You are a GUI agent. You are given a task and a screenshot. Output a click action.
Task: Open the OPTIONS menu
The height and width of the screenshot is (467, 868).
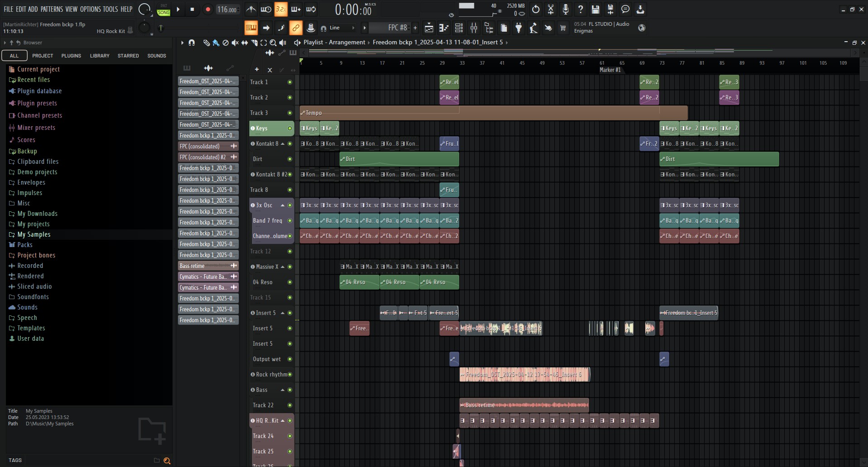[91, 9]
